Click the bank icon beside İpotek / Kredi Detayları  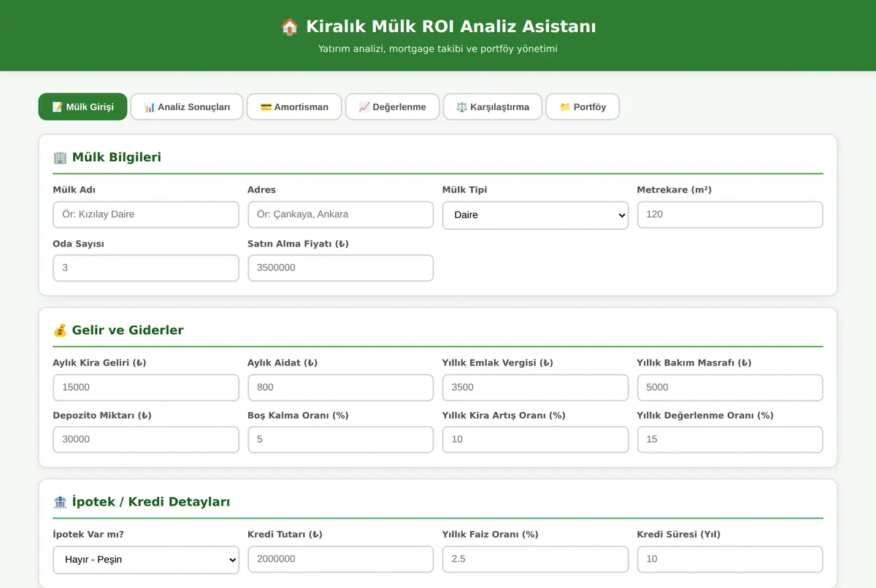tap(60, 502)
